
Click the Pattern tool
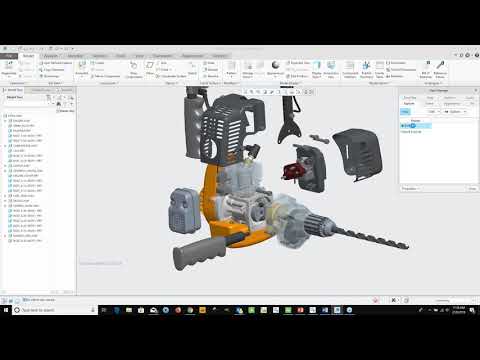coord(231,69)
